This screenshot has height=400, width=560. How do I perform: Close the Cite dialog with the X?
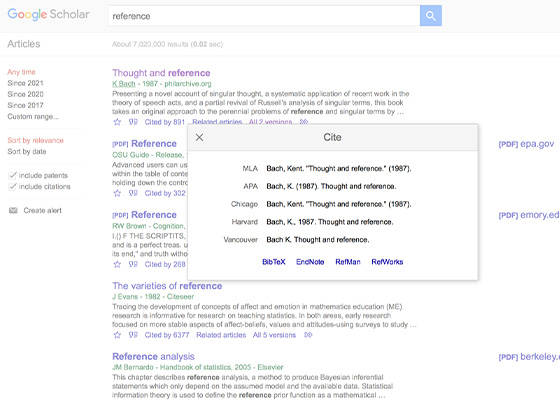(200, 138)
